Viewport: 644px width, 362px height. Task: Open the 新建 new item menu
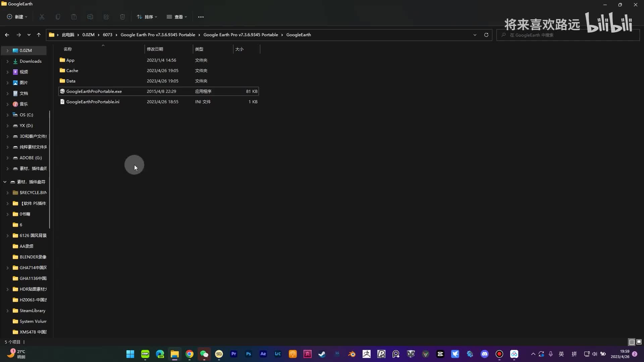17,17
